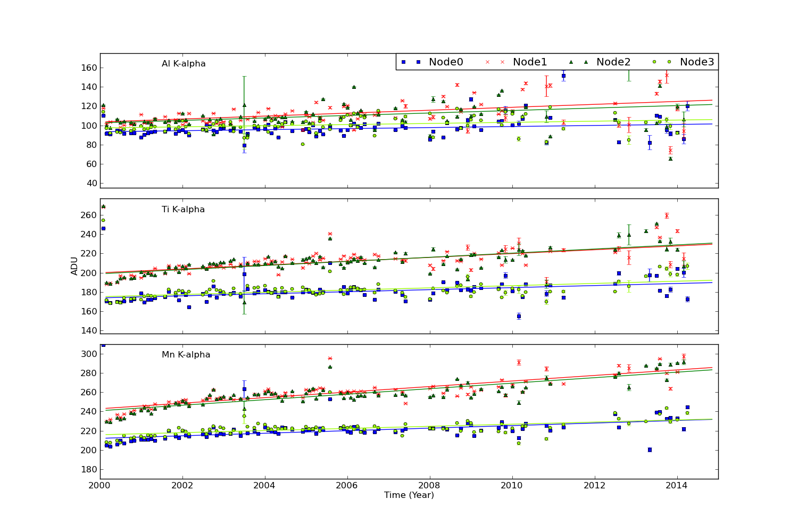798x532 pixels.
Task: Select the Node1 legend text label
Action: 530,62
